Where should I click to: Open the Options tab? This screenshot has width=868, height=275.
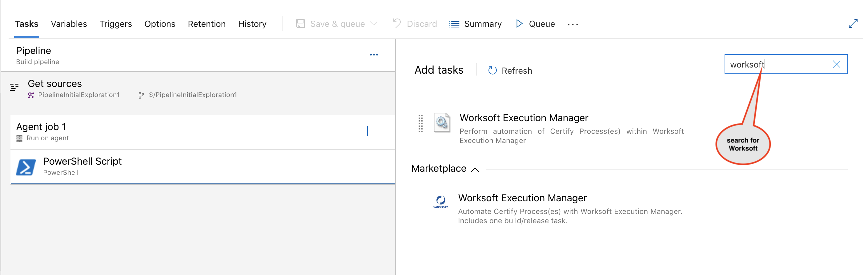(x=160, y=24)
